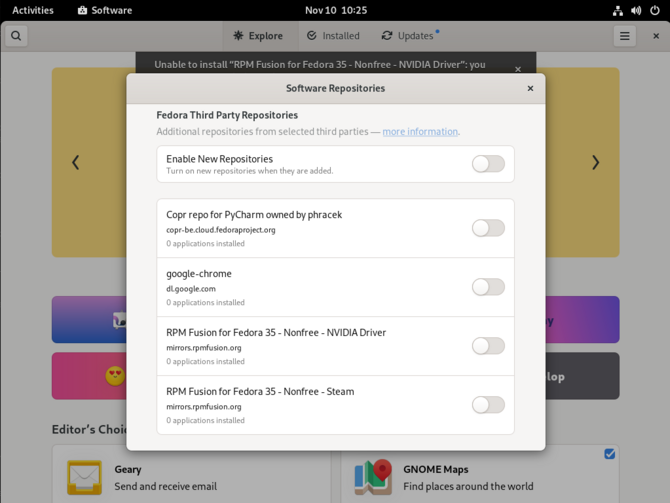Click the GNOME Maps app icon
The height and width of the screenshot is (503, 670).
click(x=373, y=477)
